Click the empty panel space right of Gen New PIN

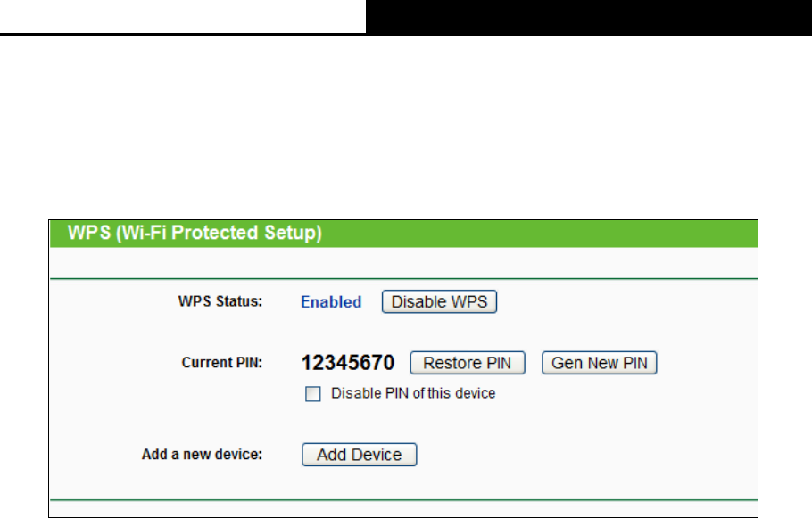[707, 363]
